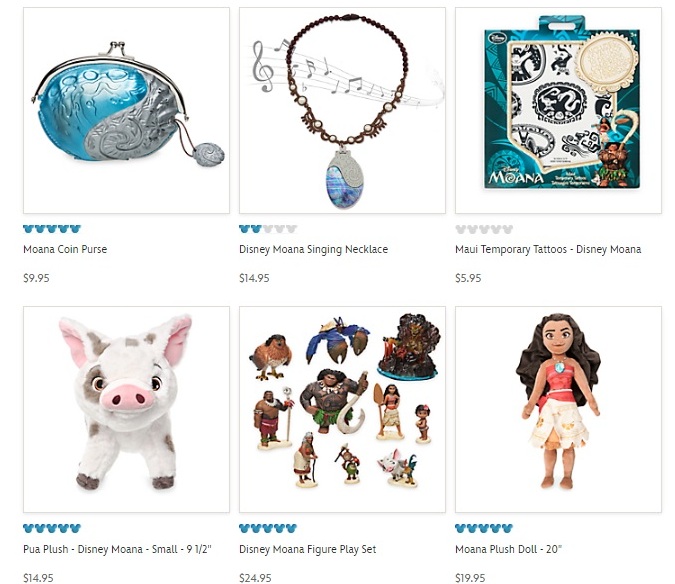Click the Disney Moana Singing Necklace title
Screen dimensions: 675x584
(313, 250)
